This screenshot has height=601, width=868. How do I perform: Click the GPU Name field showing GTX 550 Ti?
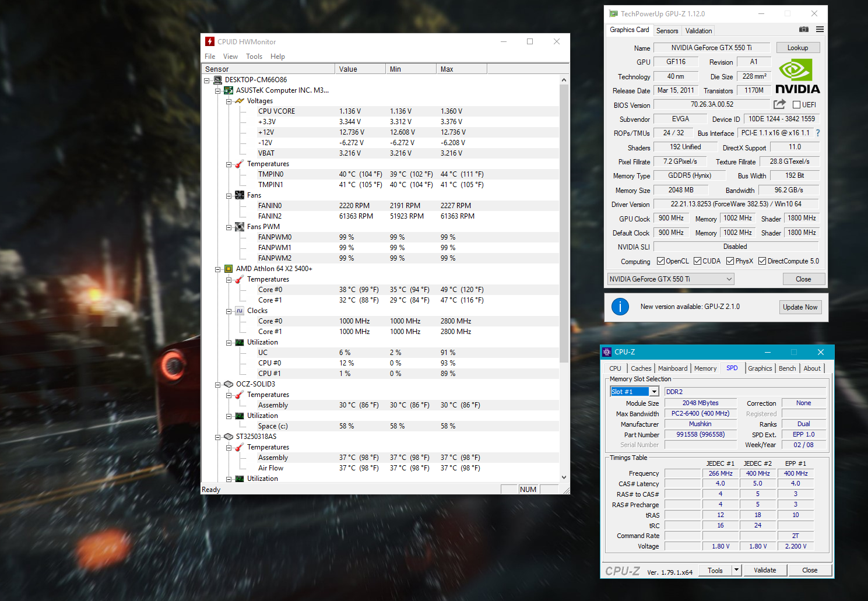tap(712, 48)
